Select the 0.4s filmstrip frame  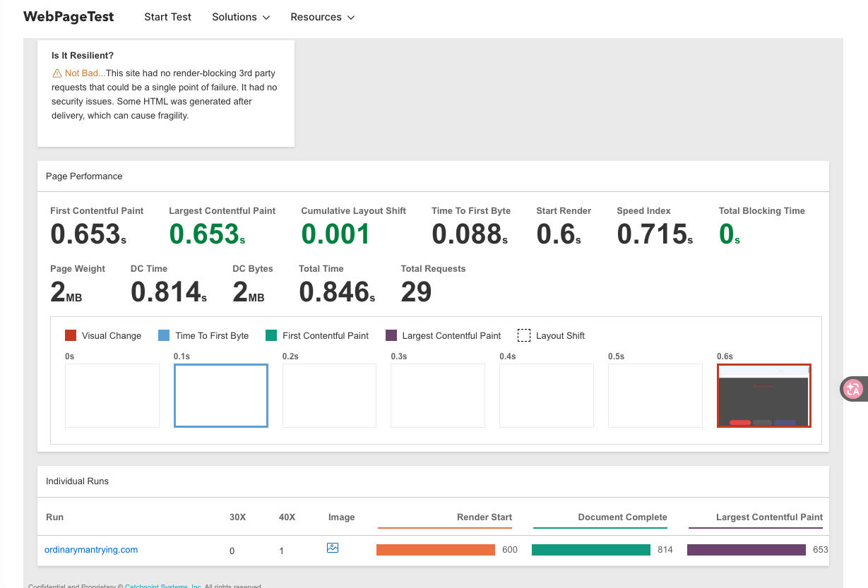click(x=547, y=395)
